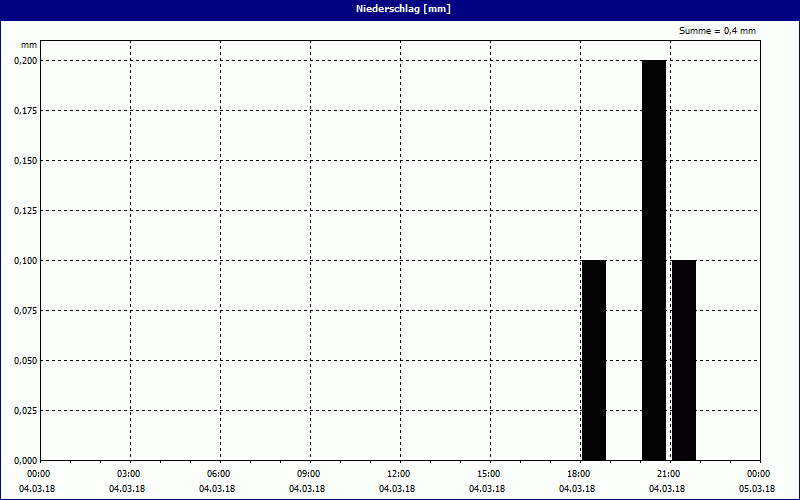Image resolution: width=800 pixels, height=500 pixels.
Task: Click the 05.03.18 date label
Action: (757, 489)
